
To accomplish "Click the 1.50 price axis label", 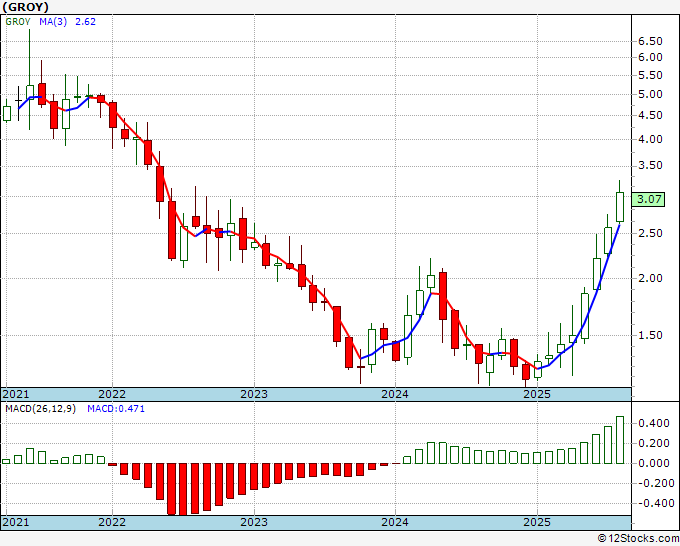I will [x=650, y=335].
